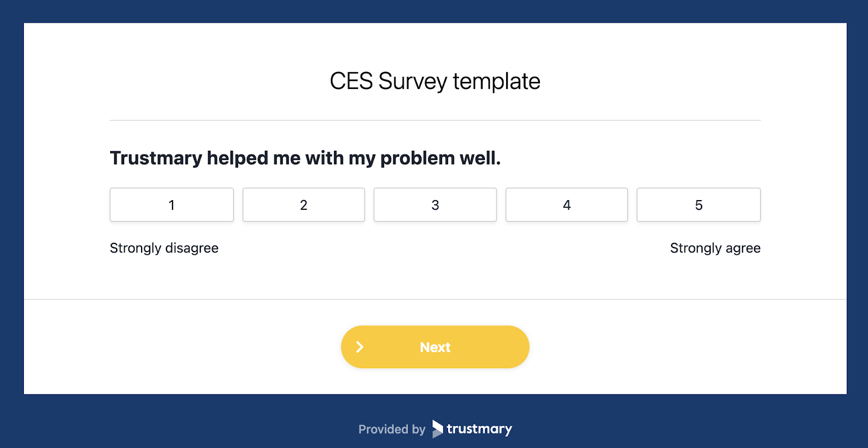Click the Trustmary logo icon in footer

point(437,428)
